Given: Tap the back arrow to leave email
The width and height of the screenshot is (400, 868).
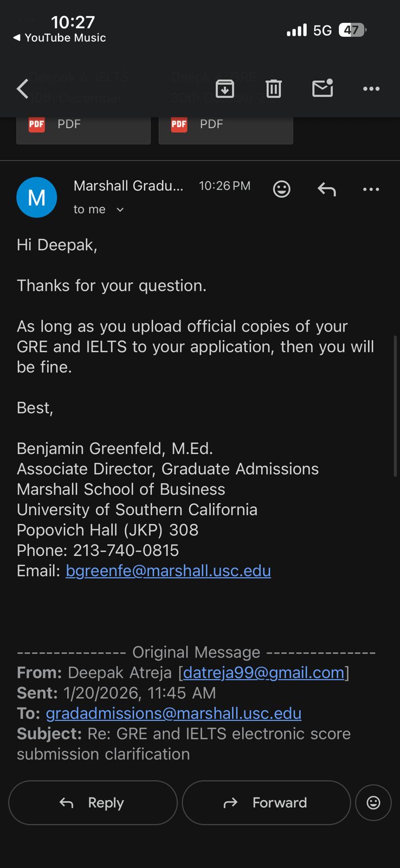Looking at the screenshot, I should tap(23, 88).
